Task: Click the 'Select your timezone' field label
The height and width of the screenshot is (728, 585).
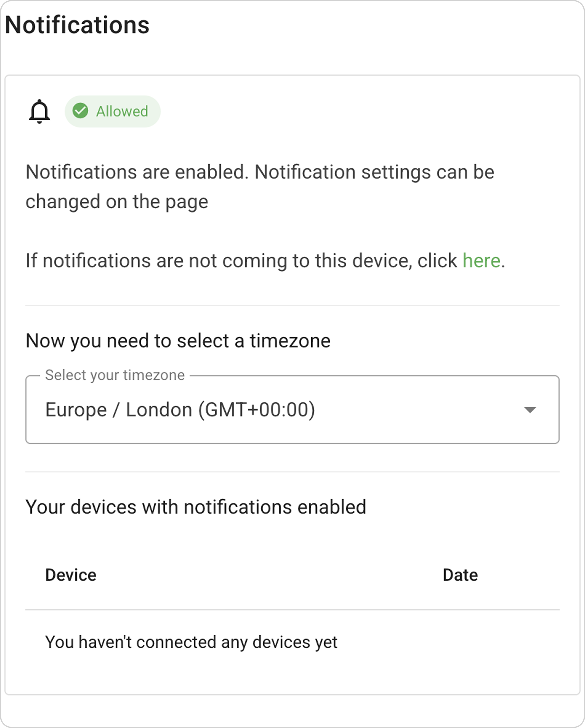Action: [x=115, y=375]
